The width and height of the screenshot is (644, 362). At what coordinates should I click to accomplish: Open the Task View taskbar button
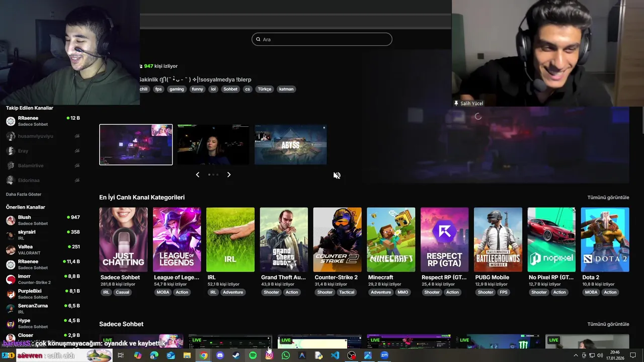121,355
